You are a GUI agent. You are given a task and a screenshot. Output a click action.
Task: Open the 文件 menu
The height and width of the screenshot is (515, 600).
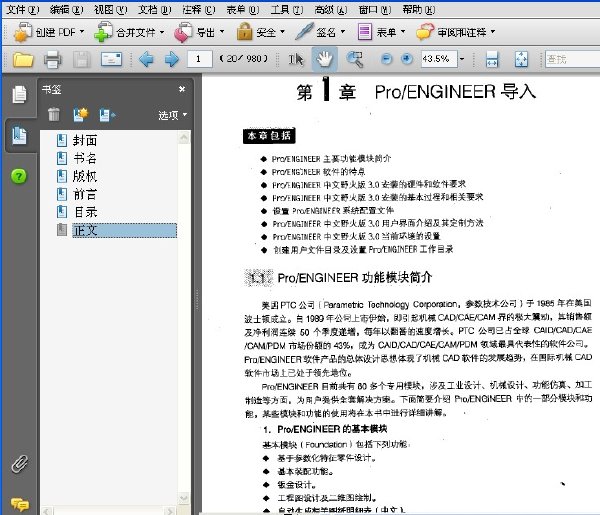(23, 10)
